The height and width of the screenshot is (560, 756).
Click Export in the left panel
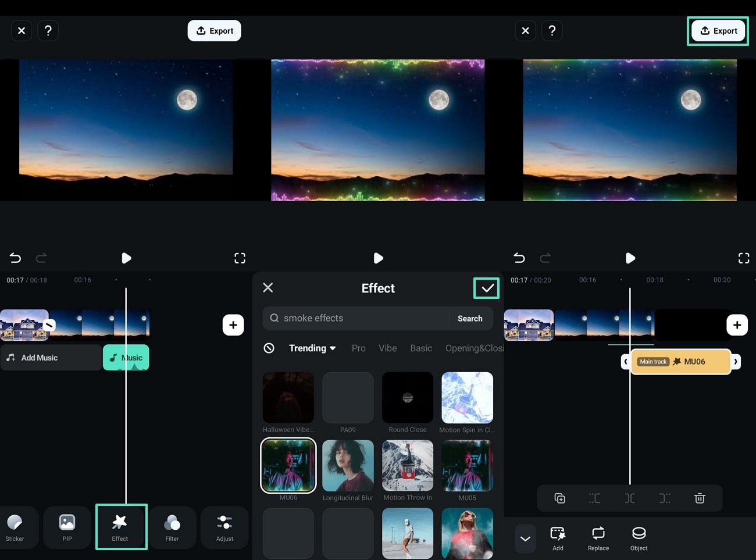coord(215,31)
